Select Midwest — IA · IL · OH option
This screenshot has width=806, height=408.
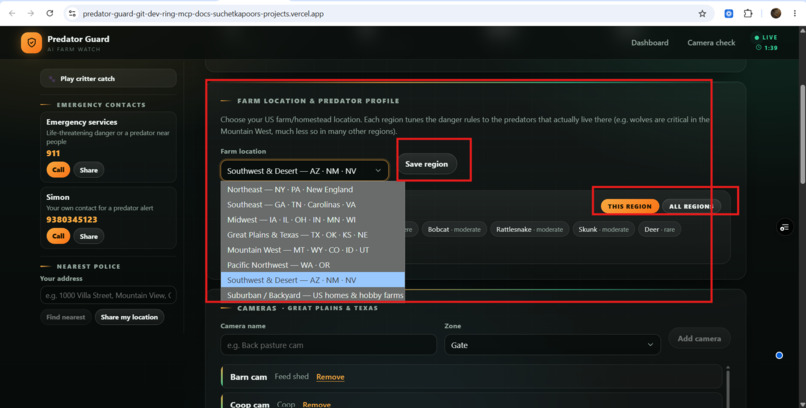tap(313, 219)
